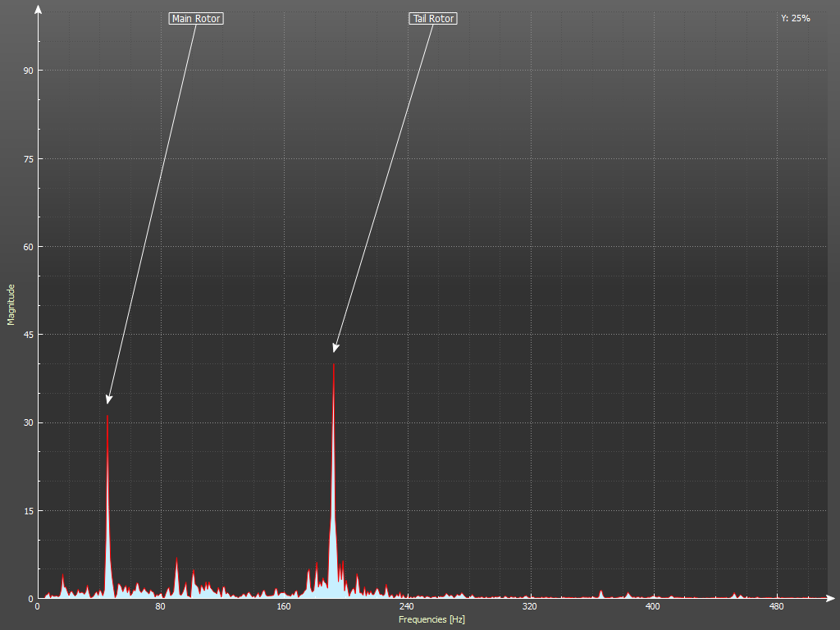
Task: Click the Y-axis top arrow tip
Action: [38, 7]
